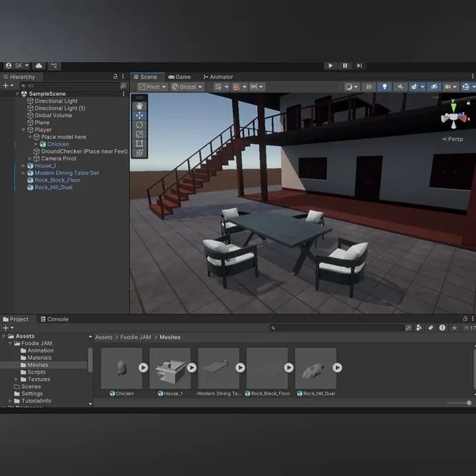The image size is (476, 476).
Task: Click Foodie JAM in the breadcrumb path
Action: [136, 337]
